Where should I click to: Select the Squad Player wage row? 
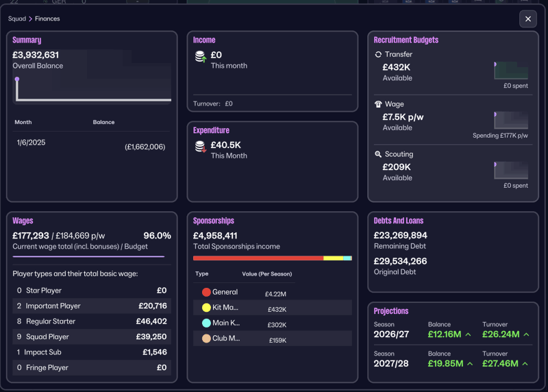coord(92,336)
